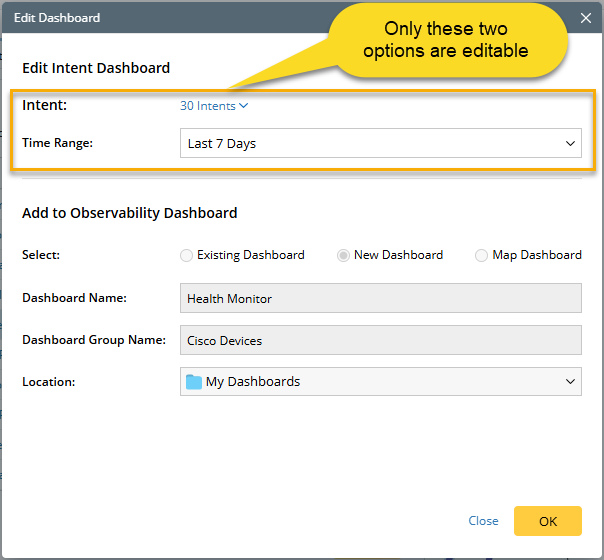This screenshot has width=604, height=560.
Task: Click the Dashboard Name field containing Health Monitor
Action: (x=380, y=298)
